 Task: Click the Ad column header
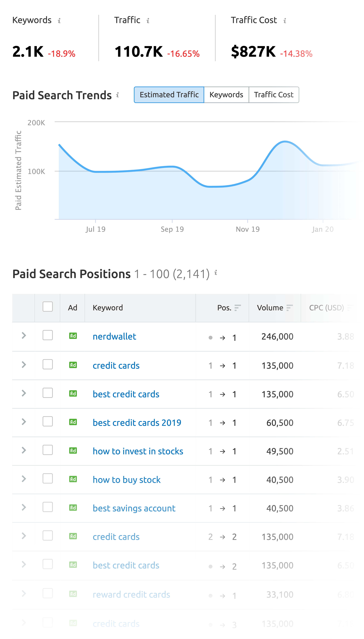tap(72, 308)
